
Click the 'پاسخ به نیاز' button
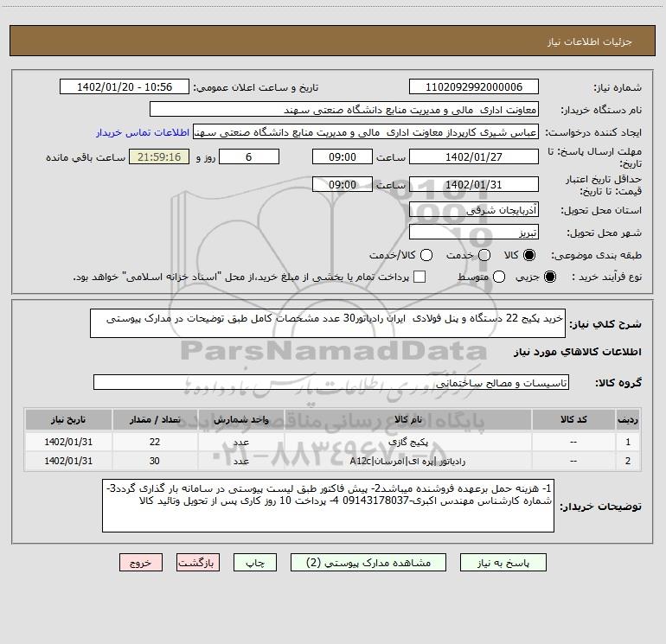point(503,563)
